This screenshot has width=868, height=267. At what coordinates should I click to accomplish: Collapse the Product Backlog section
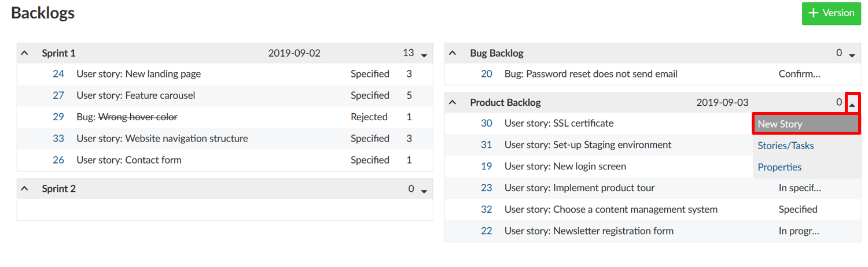pos(453,103)
